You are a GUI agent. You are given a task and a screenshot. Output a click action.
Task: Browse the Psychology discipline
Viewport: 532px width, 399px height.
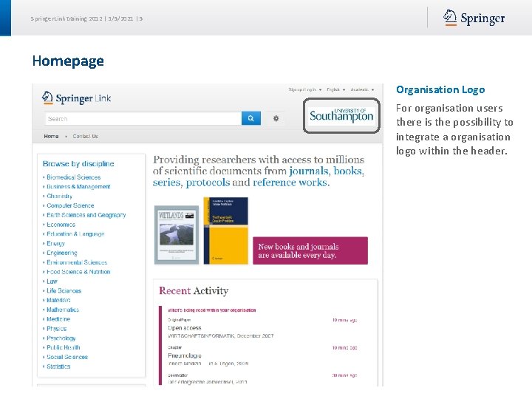61,338
